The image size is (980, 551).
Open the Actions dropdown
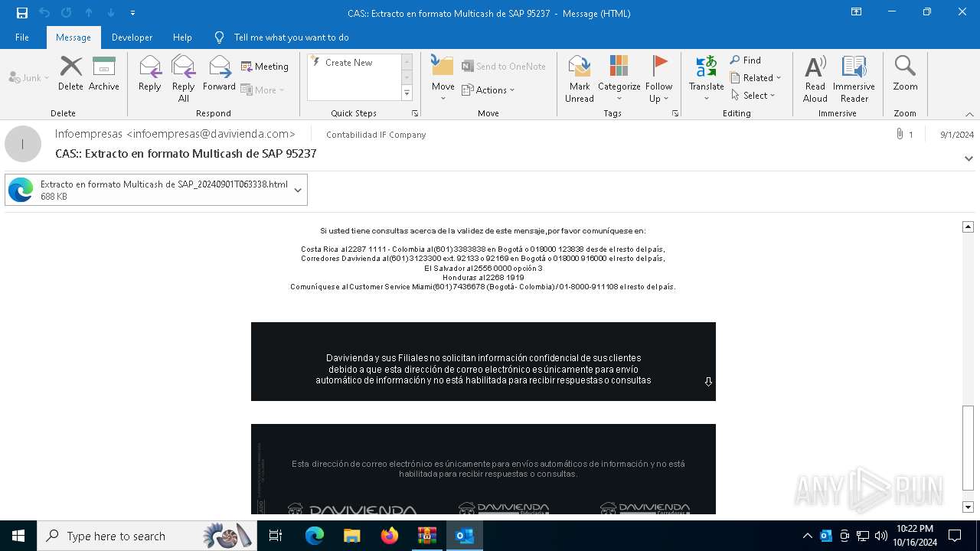point(488,90)
